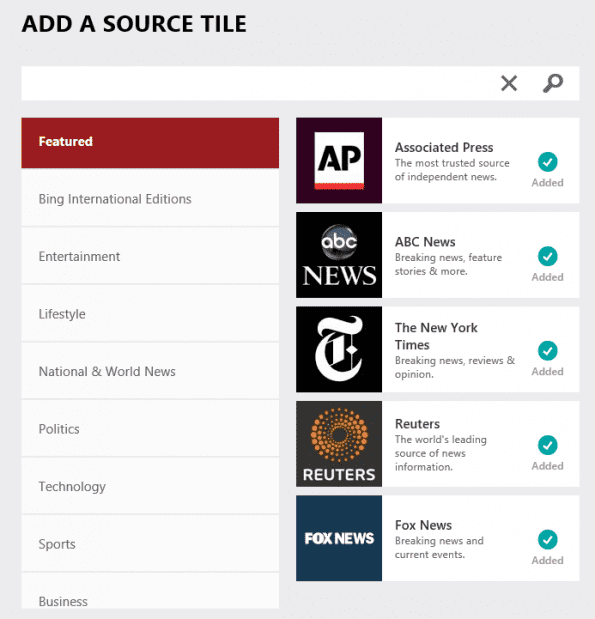Open Bing International Editions category
Screen dimensions: 595x619
point(150,199)
